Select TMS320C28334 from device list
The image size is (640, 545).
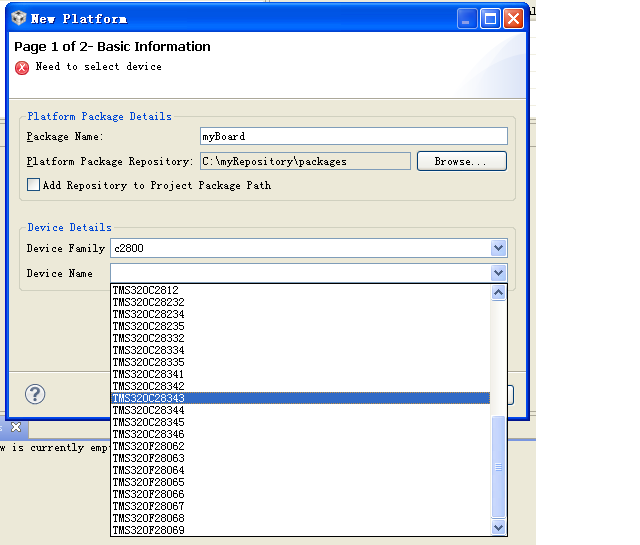pos(300,350)
